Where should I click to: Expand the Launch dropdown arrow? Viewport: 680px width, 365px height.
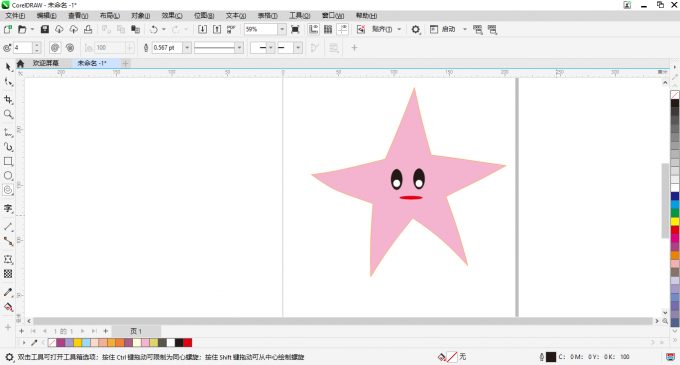click(464, 29)
